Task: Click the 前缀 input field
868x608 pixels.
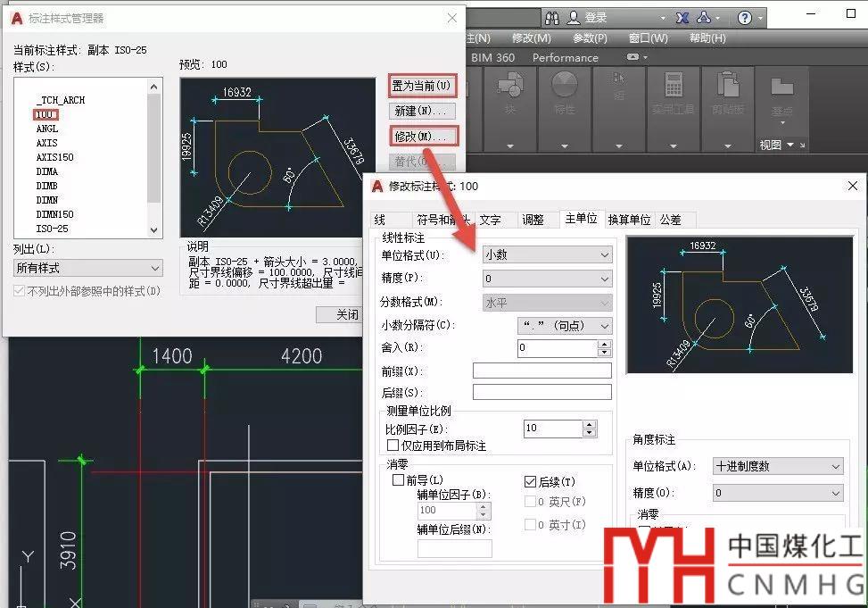Action: coord(541,371)
